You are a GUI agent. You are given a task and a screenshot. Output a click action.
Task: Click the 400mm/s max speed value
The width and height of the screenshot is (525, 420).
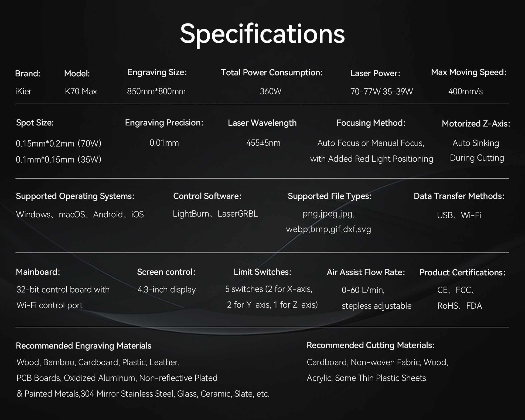(465, 91)
